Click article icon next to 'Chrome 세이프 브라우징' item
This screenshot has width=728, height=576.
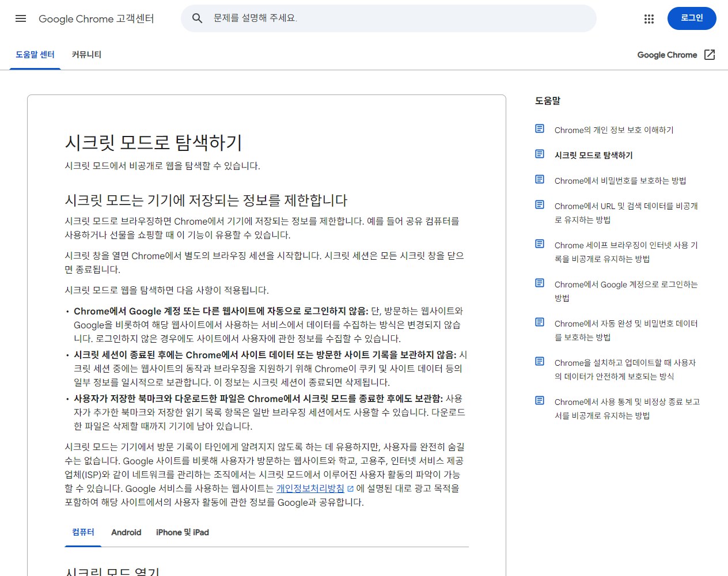click(x=540, y=244)
